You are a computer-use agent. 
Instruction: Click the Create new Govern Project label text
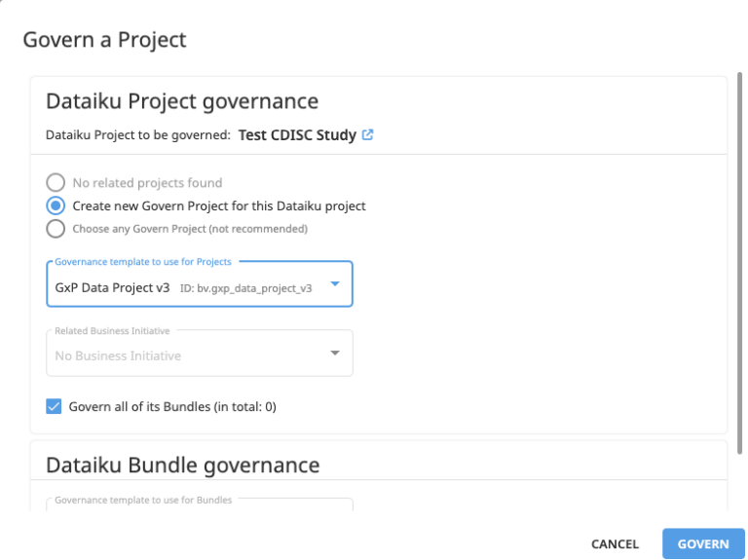click(x=219, y=206)
